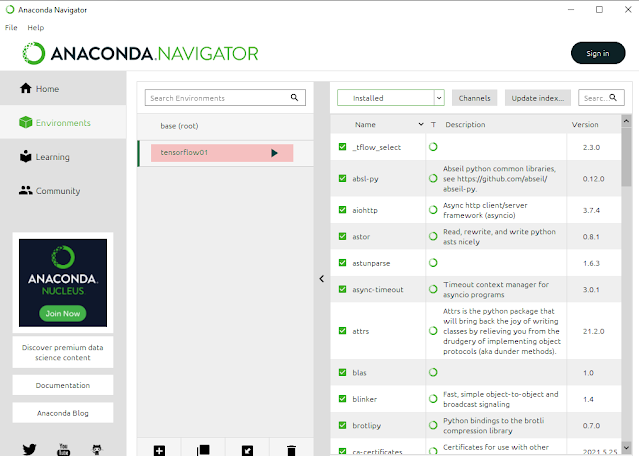The image size is (639, 456).
Task: Click the Join Now button
Action: tap(63, 313)
